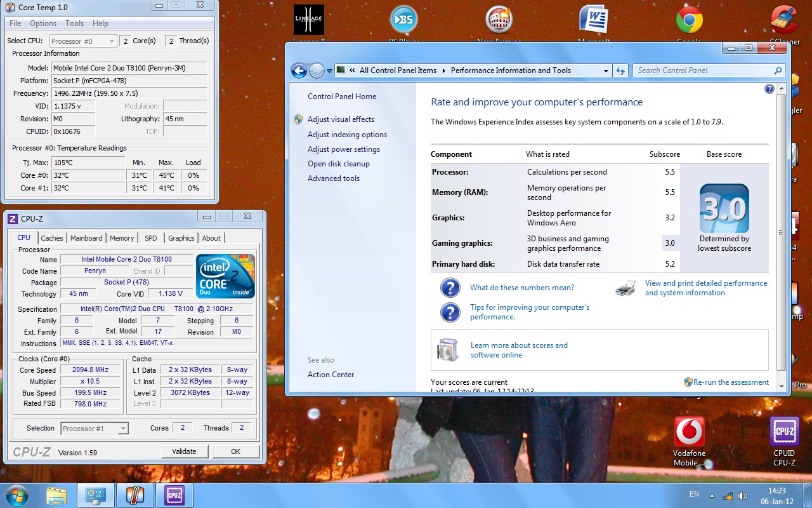Image resolution: width=812 pixels, height=508 pixels.
Task: Open the CPUID CPU-Z desktop shortcut
Action: click(x=784, y=441)
